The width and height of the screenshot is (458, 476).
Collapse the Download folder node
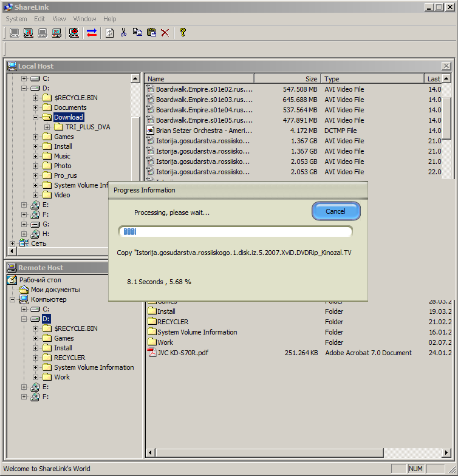click(x=35, y=118)
